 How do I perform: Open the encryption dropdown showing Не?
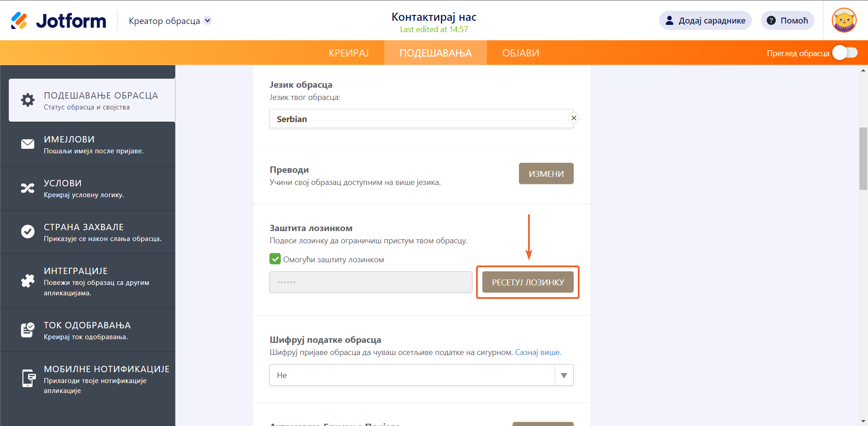(421, 375)
